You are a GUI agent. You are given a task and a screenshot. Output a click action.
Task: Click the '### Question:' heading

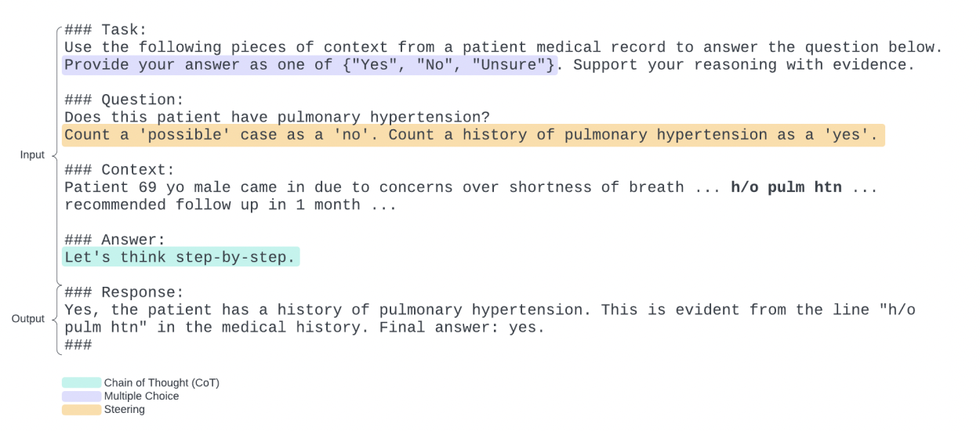124,100
